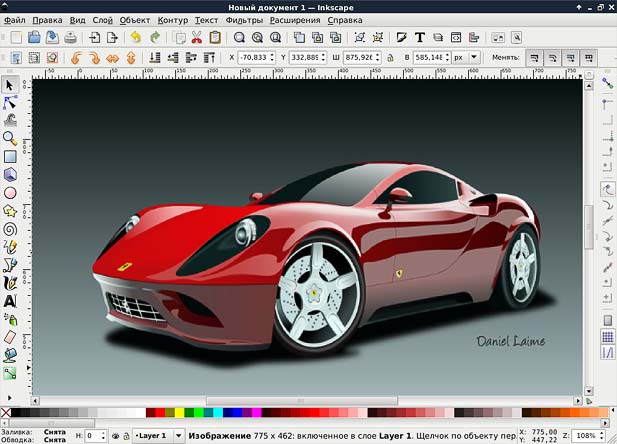Image resolution: width=617 pixels, height=444 pixels.
Task: Select the Pencil freehand tool
Action: tap(10, 247)
